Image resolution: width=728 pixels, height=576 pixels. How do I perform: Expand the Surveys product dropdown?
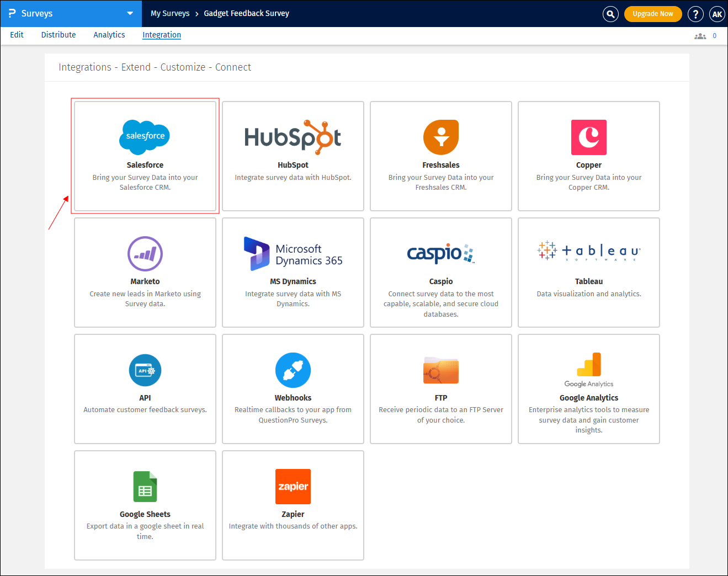click(x=130, y=13)
